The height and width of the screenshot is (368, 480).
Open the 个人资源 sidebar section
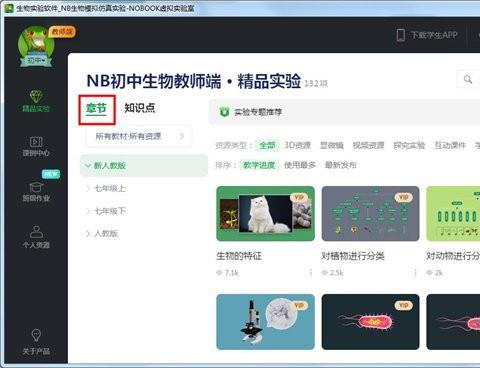tap(36, 237)
